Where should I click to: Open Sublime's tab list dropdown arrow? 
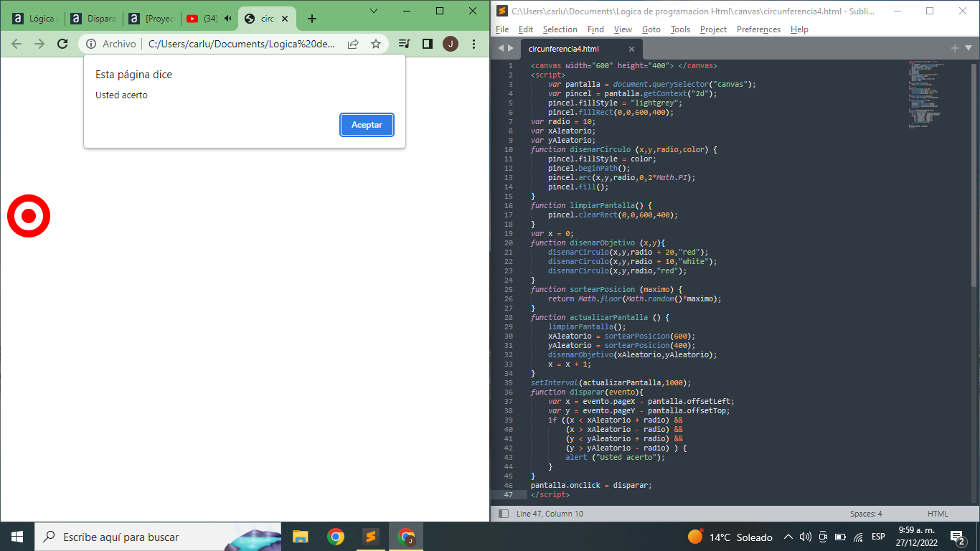(968, 48)
